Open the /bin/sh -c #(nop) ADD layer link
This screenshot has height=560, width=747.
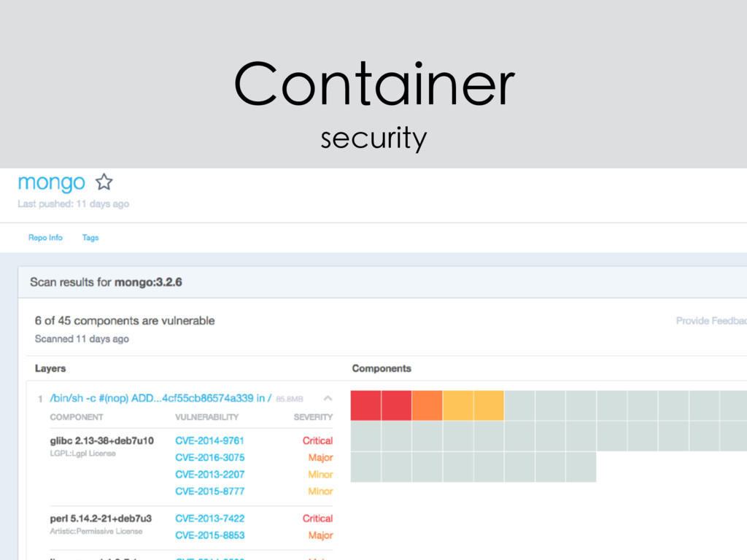[160, 398]
